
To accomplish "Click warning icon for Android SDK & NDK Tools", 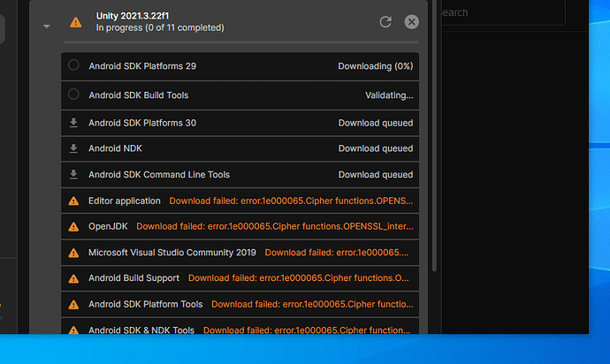I will point(73,330).
